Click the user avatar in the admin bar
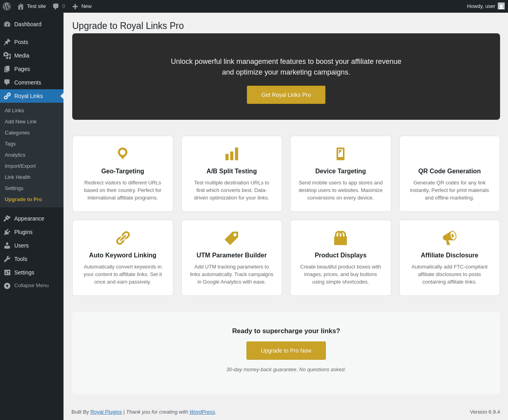The height and width of the screenshot is (420, 508). (501, 6)
